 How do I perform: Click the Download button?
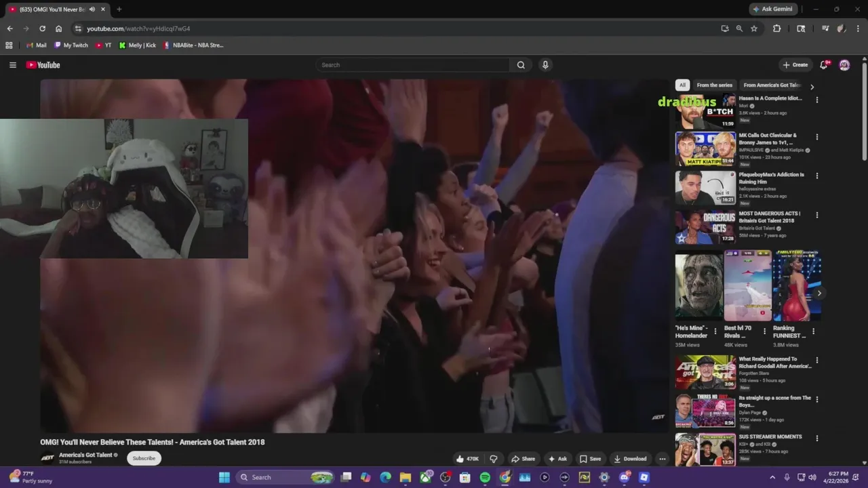pos(630,459)
